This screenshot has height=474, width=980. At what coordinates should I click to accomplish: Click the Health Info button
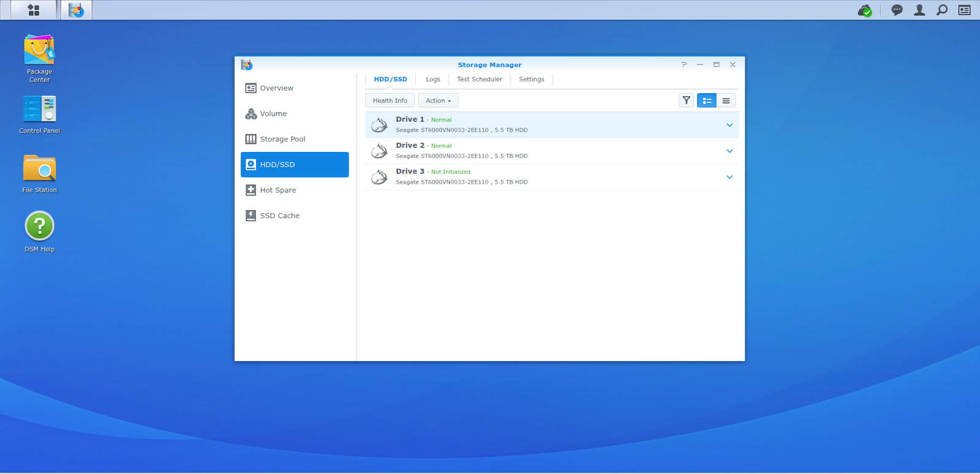point(390,100)
